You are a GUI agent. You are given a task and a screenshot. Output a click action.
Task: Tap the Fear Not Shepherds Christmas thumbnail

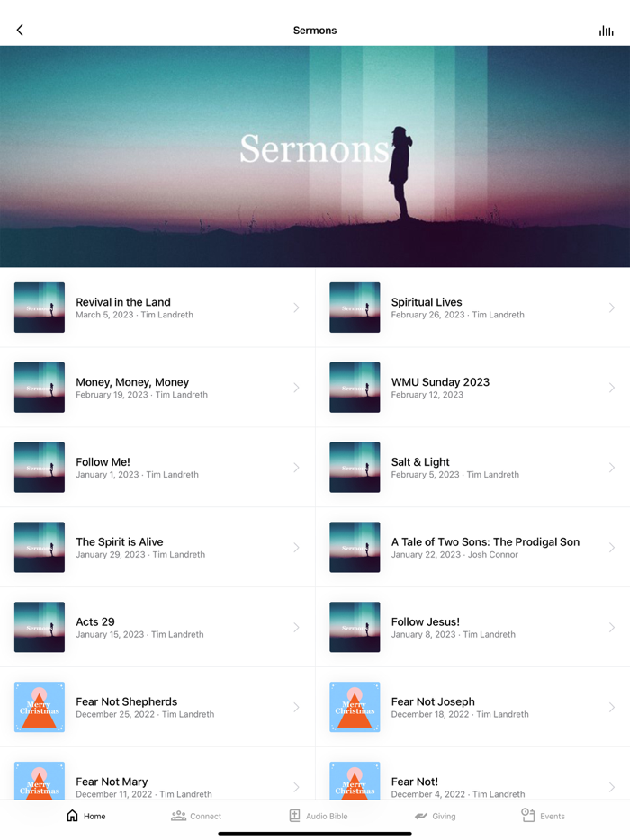tap(40, 707)
